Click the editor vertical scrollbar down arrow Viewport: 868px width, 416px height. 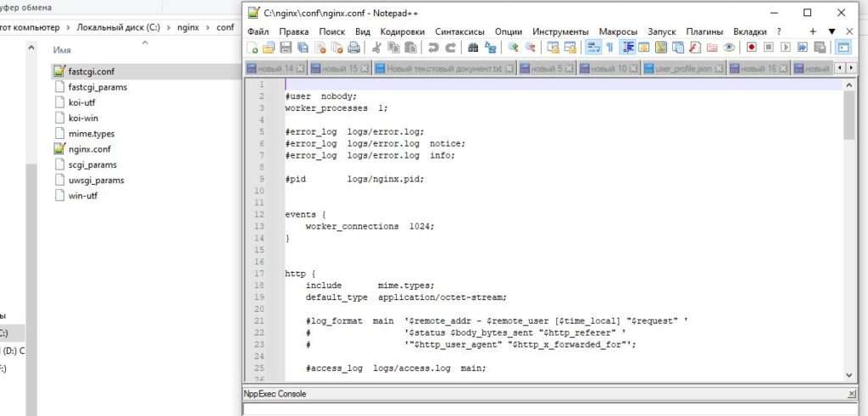pos(849,374)
